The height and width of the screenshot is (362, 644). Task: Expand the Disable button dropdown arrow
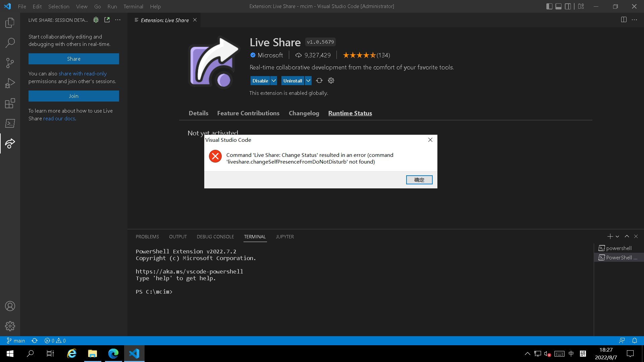pos(274,81)
